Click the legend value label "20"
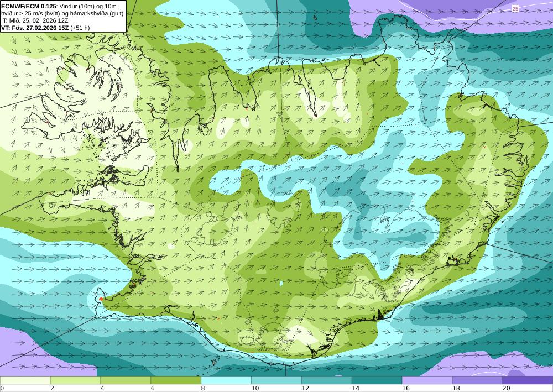553x392 pixels. point(507,389)
